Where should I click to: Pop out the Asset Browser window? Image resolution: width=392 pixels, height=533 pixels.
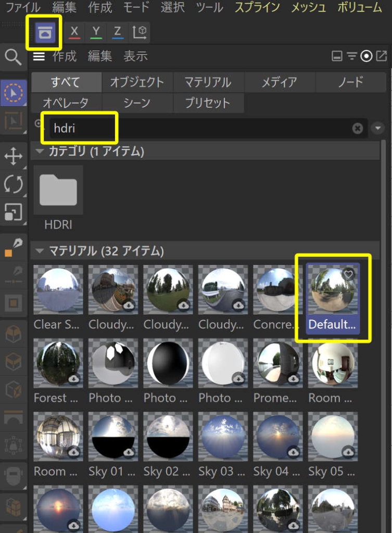point(382,56)
